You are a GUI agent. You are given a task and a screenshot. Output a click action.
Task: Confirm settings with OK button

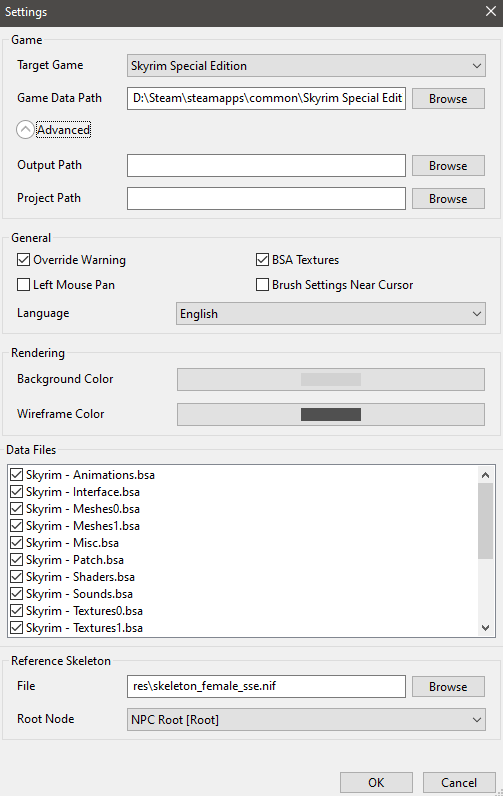pos(376,783)
